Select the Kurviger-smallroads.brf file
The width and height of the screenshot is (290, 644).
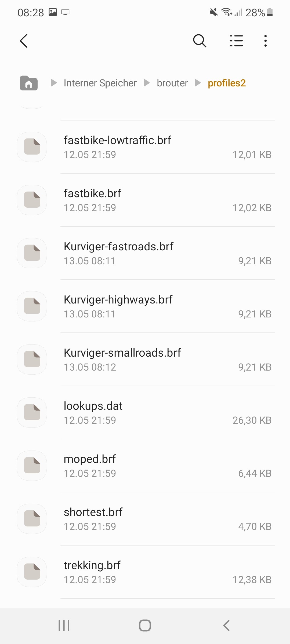tap(122, 353)
